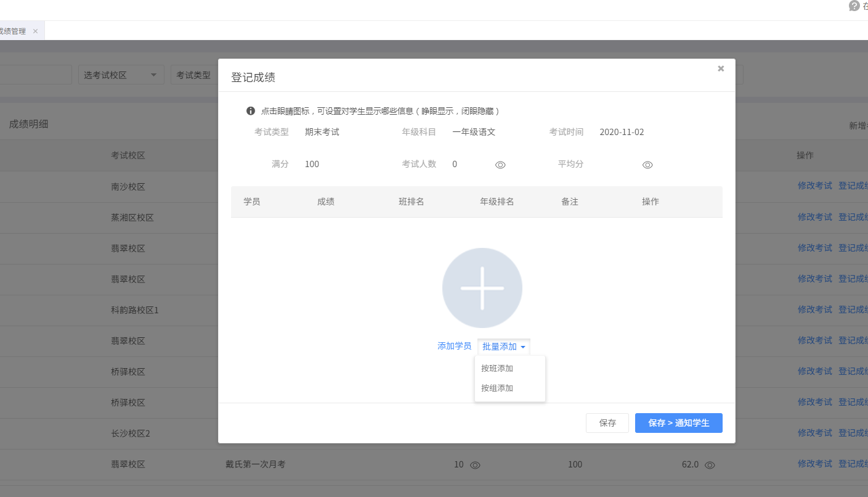Viewport: 868px width, 497px height.
Task: Click the 成绩 column header in dialog
Action: point(326,202)
